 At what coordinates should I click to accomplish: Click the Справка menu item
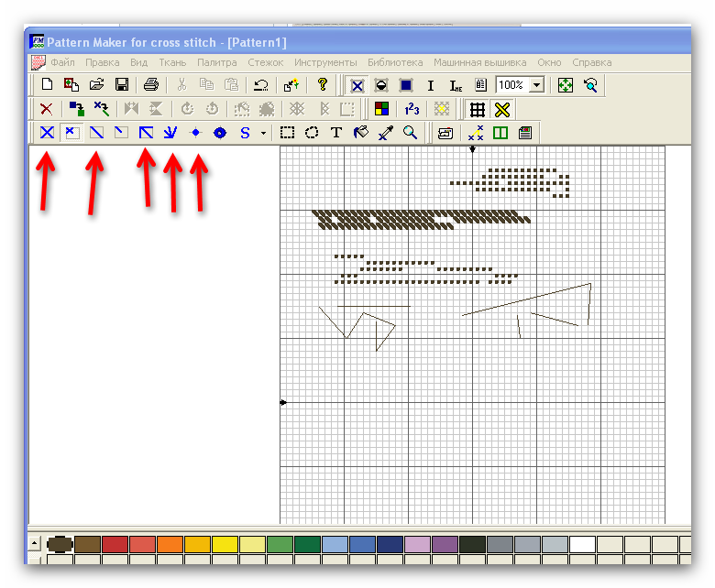(x=591, y=62)
